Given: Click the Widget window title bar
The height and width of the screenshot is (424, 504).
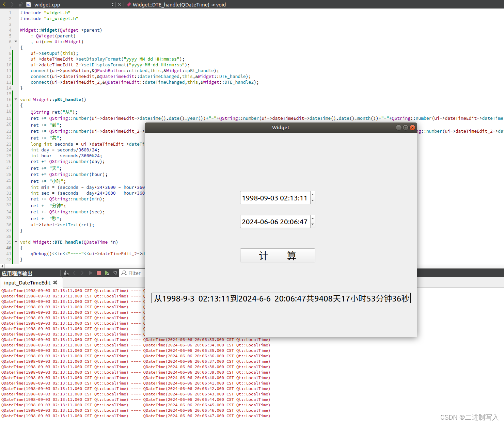Looking at the screenshot, I should (281, 128).
